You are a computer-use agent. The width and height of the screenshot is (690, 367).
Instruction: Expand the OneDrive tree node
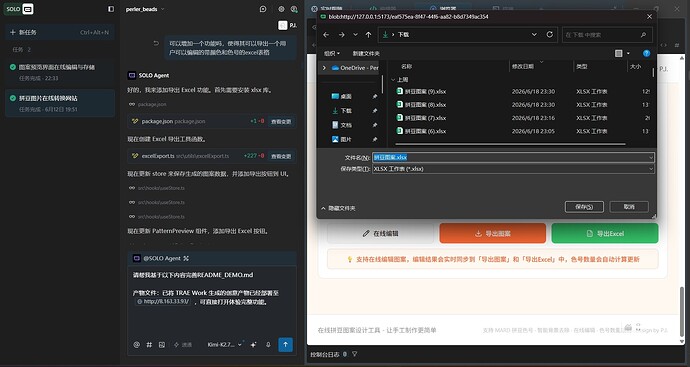[324, 68]
